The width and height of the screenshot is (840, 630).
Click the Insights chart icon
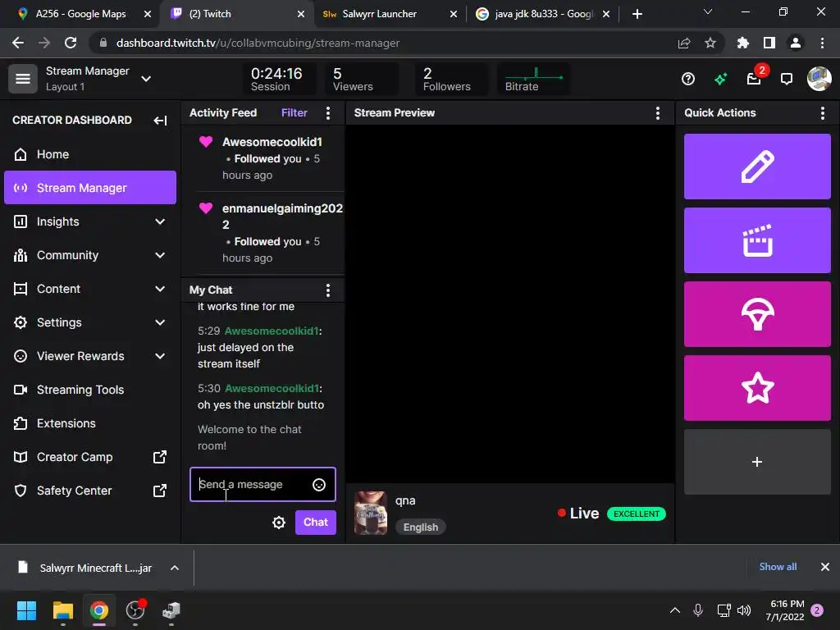click(x=21, y=221)
